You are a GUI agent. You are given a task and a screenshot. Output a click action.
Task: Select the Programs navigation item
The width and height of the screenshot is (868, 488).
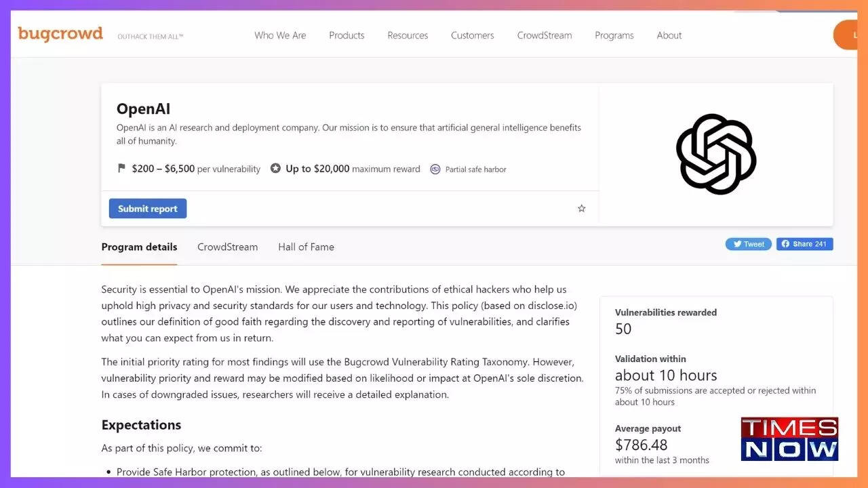[614, 35]
